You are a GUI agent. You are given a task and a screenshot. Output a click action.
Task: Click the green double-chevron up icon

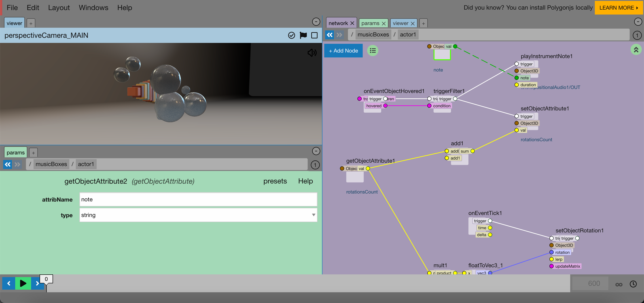[636, 50]
